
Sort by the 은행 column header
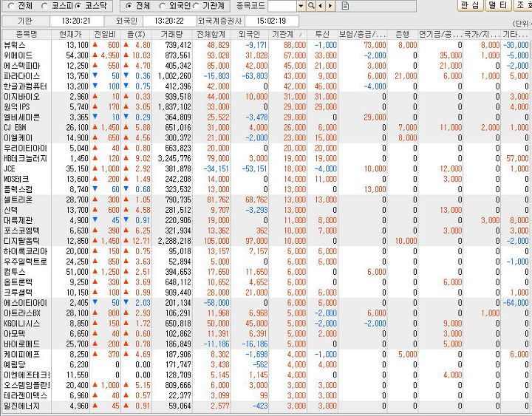tap(403, 34)
